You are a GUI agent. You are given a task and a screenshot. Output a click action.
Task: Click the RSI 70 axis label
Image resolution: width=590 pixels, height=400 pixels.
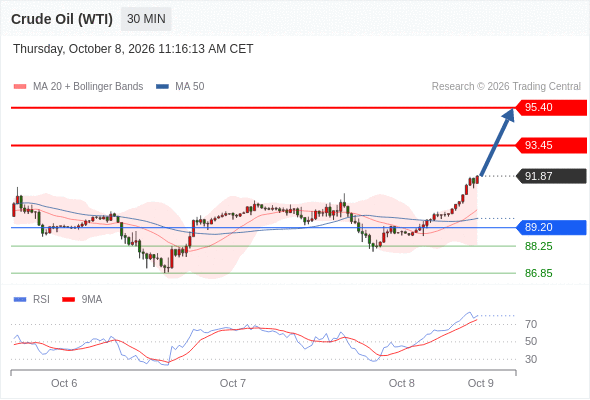tap(531, 324)
